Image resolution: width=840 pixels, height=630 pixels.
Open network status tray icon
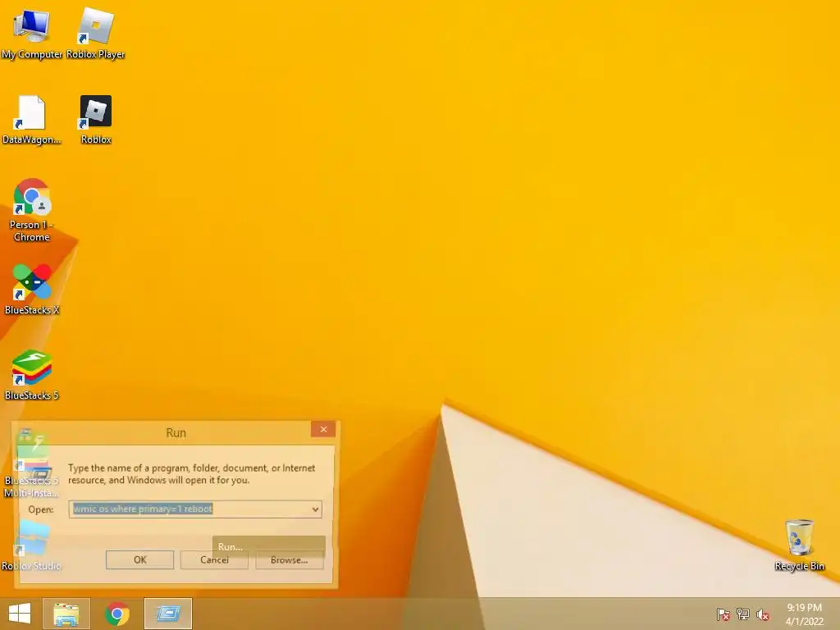(743, 614)
